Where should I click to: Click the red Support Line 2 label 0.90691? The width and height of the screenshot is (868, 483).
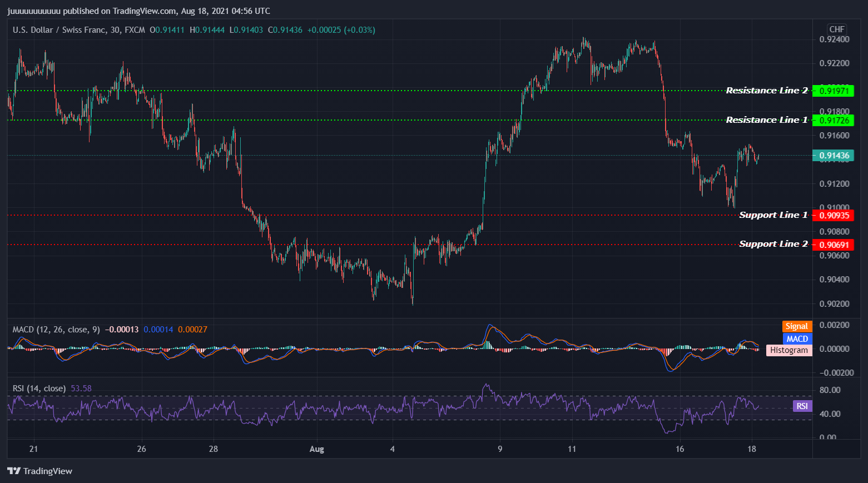click(834, 244)
